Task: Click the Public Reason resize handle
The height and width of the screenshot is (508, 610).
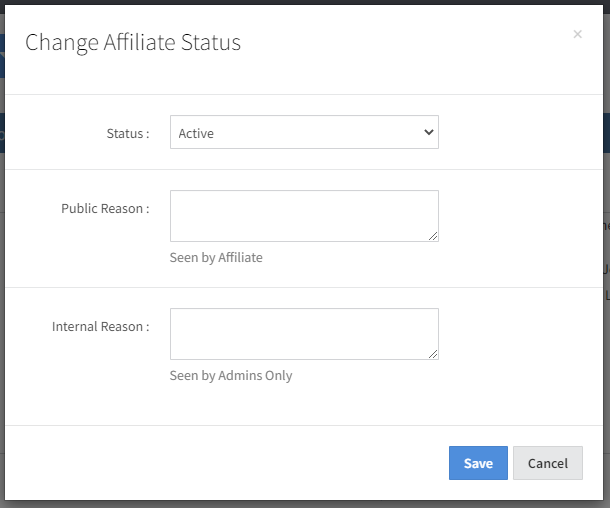Action: point(434,237)
